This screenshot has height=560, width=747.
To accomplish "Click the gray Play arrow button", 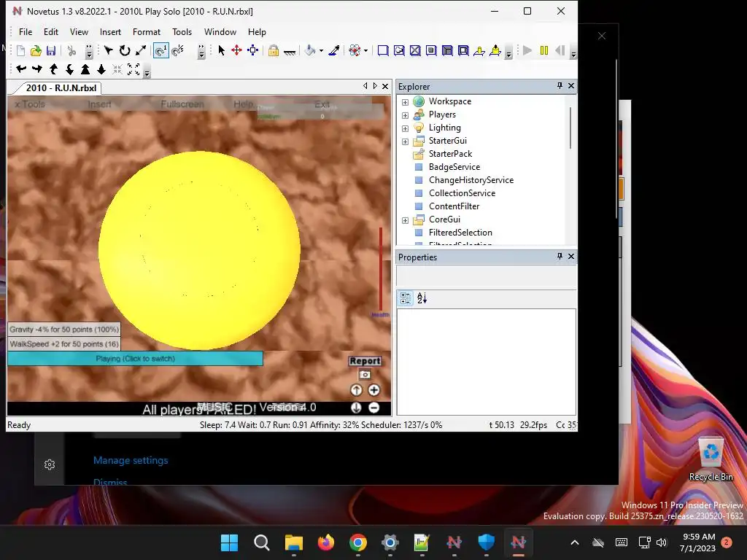I will (527, 50).
